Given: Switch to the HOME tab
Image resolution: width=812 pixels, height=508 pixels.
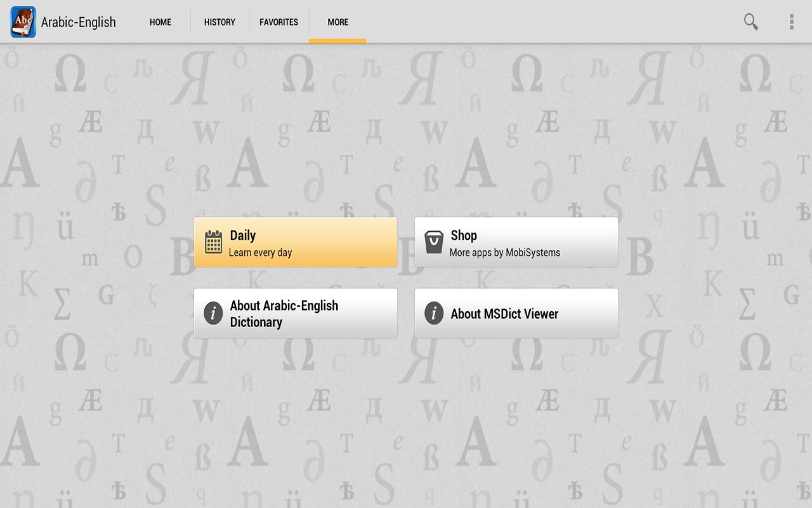Looking at the screenshot, I should (160, 22).
